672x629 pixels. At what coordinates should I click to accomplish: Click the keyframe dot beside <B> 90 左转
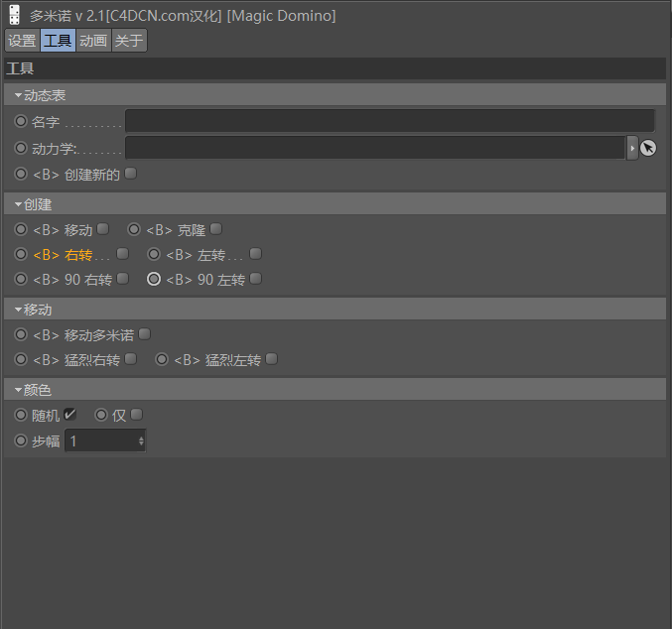[154, 279]
